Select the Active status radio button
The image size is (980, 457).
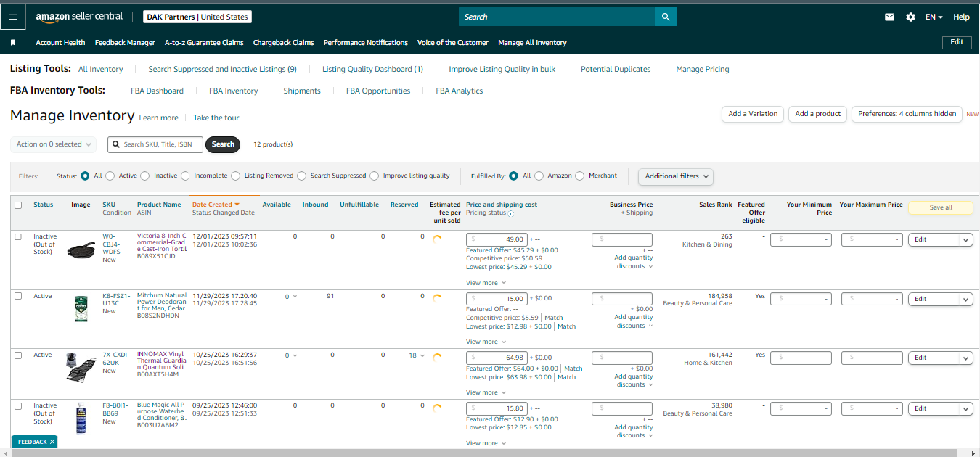[110, 176]
